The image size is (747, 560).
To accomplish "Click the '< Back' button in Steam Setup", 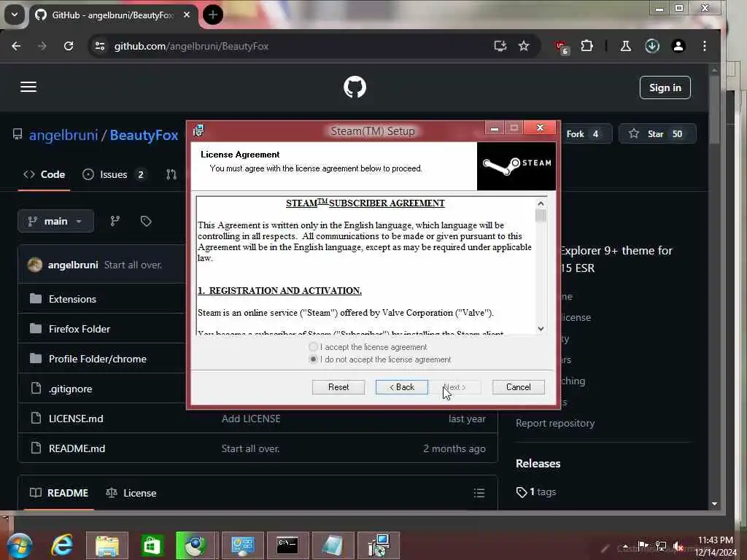I will (x=402, y=387).
